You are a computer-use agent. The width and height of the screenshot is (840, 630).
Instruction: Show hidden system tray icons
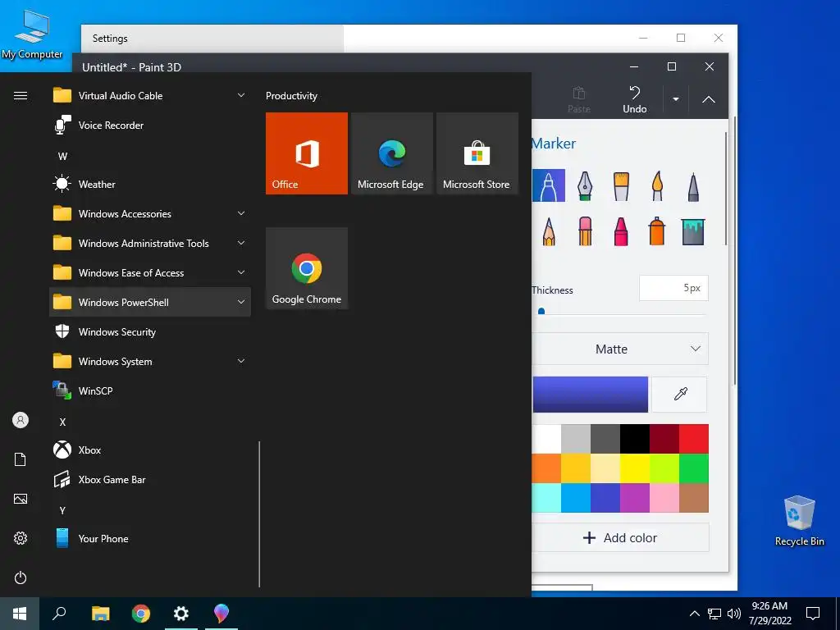click(x=694, y=614)
